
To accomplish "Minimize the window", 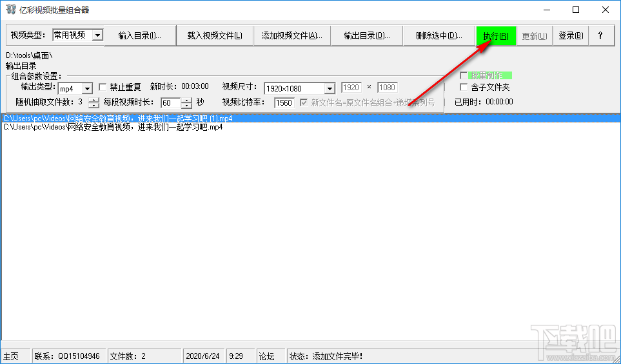I will click(x=547, y=10).
